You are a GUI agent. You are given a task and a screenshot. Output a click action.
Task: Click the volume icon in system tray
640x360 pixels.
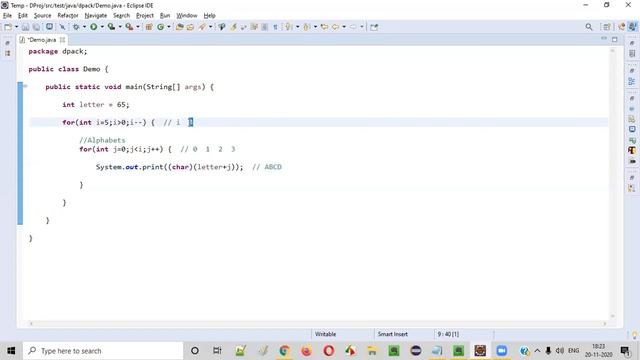560,351
